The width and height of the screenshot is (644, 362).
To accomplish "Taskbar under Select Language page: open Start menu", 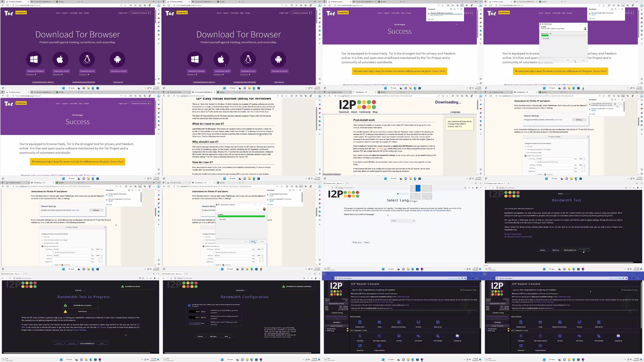I will (x=383, y=269).
